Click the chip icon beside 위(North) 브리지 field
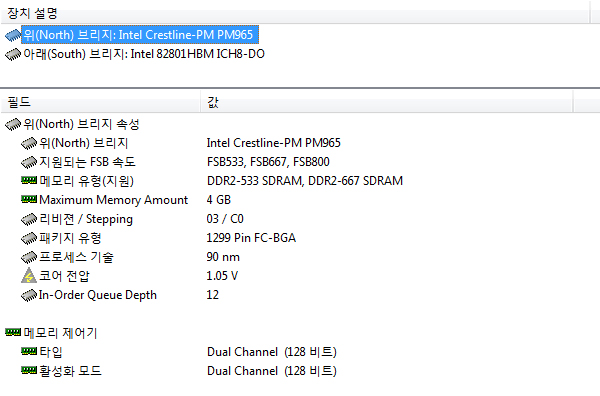Screen dimensions: 600x396 pos(29,143)
